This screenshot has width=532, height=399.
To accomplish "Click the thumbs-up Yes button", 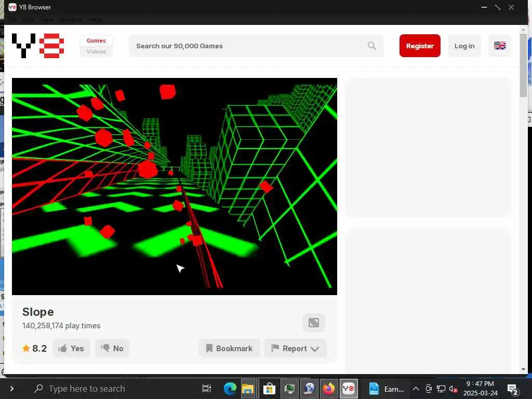I will [x=72, y=348].
